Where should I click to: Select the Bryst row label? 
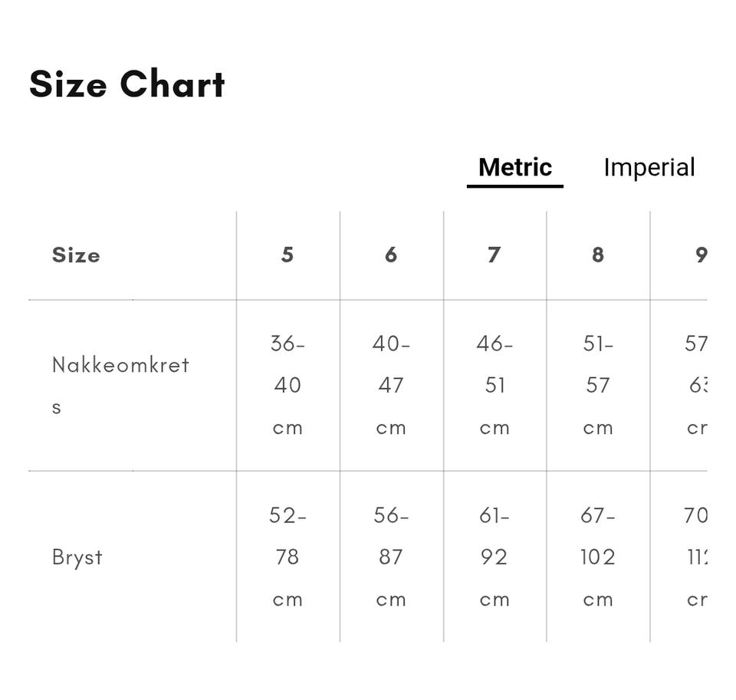[x=77, y=557]
